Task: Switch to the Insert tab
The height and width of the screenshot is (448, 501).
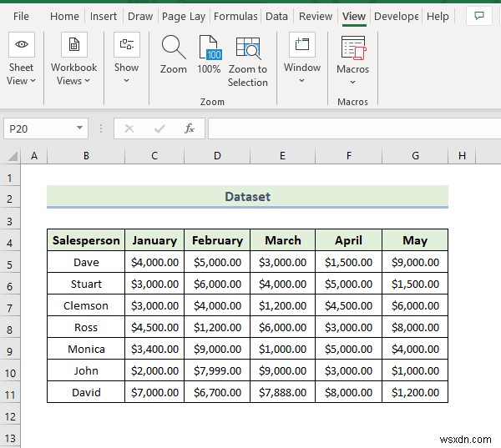Action: coord(104,17)
